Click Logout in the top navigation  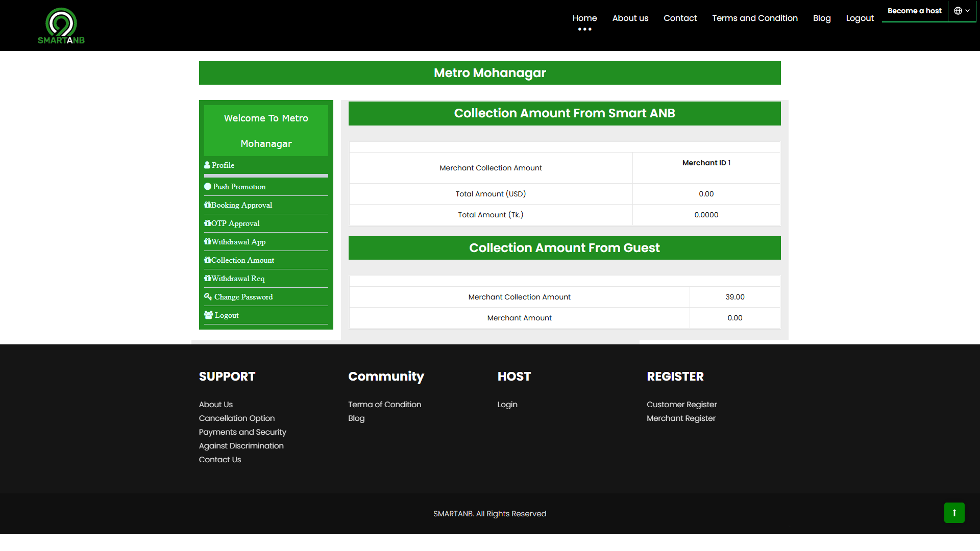coord(860,18)
